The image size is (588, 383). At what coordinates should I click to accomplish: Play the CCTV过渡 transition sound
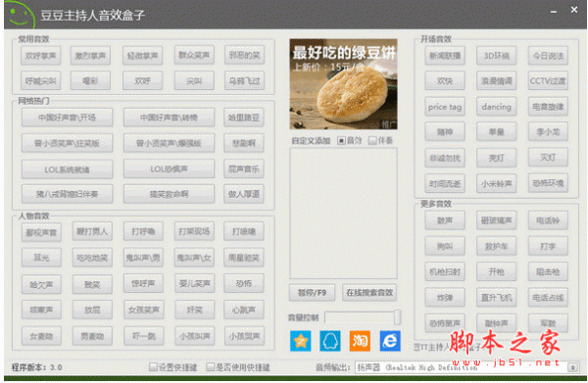[548, 80]
